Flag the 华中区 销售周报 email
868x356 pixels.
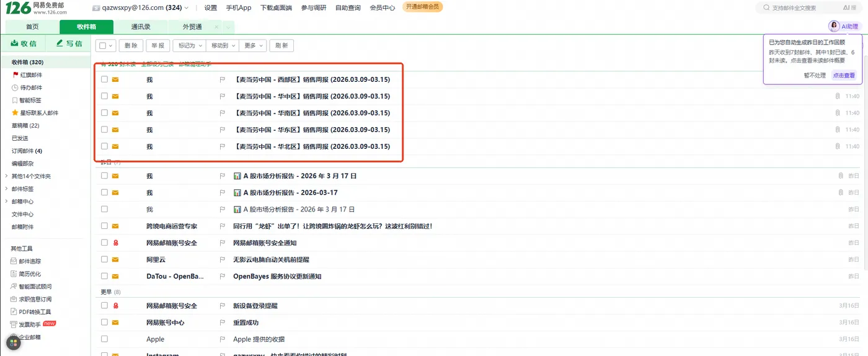pyautogui.click(x=222, y=96)
